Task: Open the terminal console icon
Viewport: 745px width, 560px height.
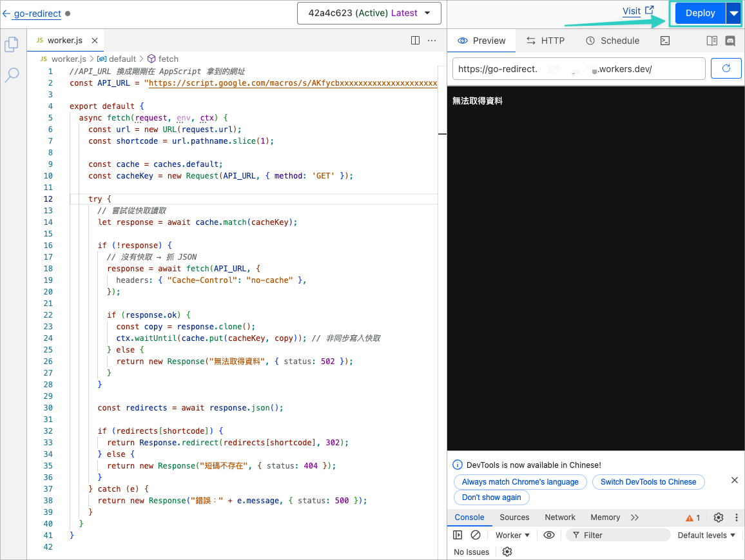Action: click(665, 41)
